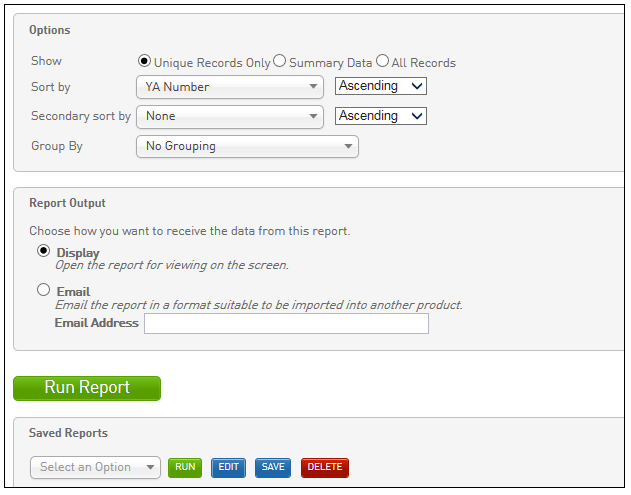Viewport: 631px width, 495px height.
Task: Select Summary Data radio button
Action: pos(279,61)
